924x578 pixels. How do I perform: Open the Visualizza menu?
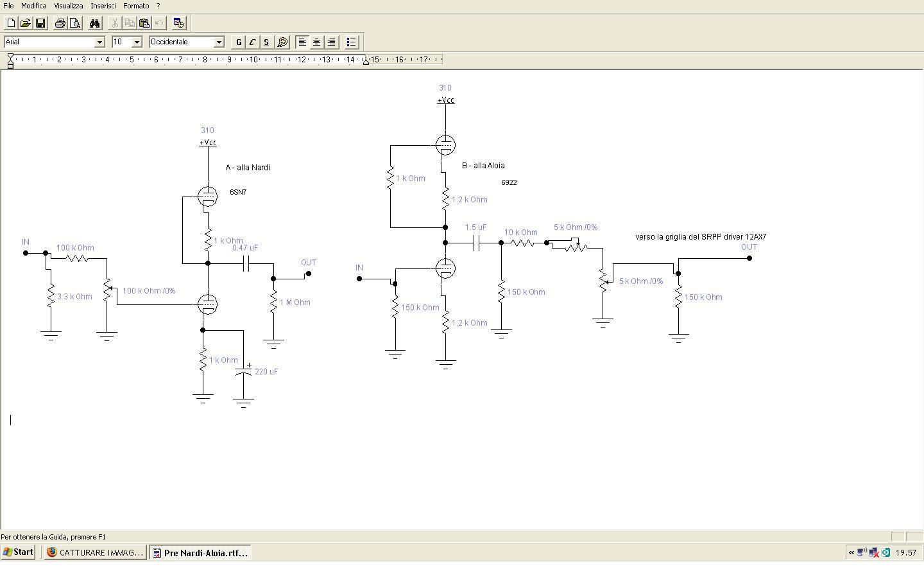click(69, 6)
